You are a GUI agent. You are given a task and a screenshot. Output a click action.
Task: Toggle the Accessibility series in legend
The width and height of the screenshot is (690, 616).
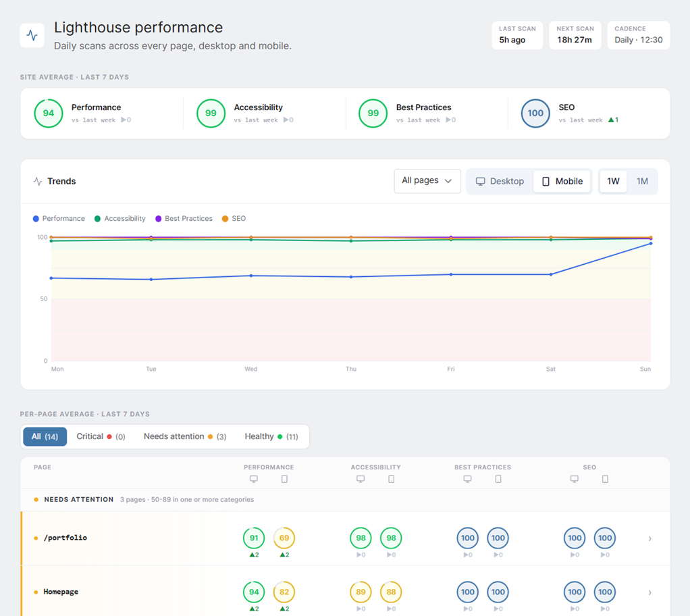[x=120, y=219]
